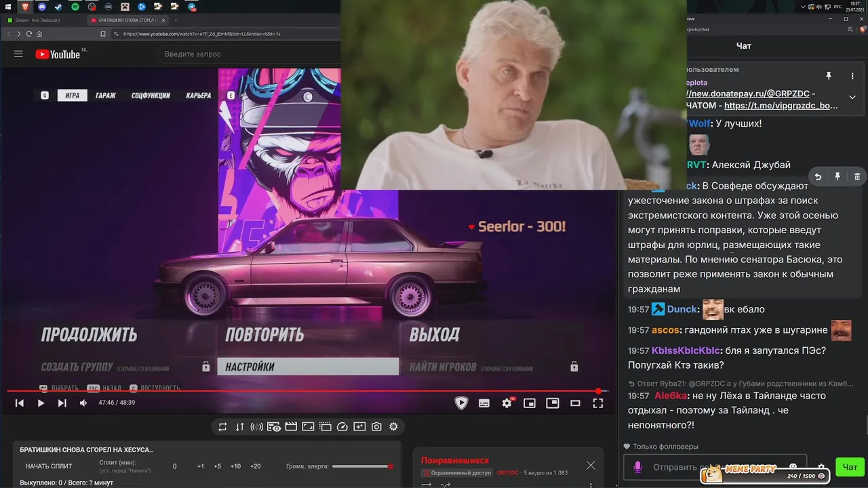Click the resize player frame icon
The image size is (868, 488).
(308, 426)
